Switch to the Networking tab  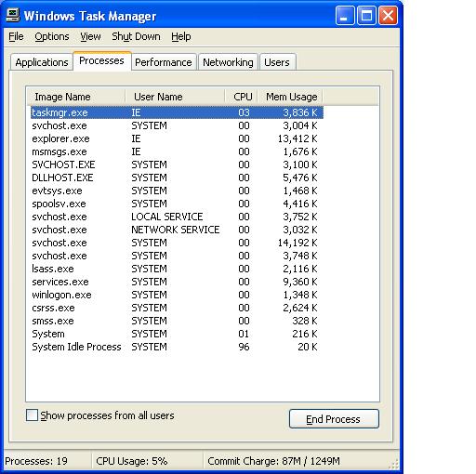(x=228, y=62)
